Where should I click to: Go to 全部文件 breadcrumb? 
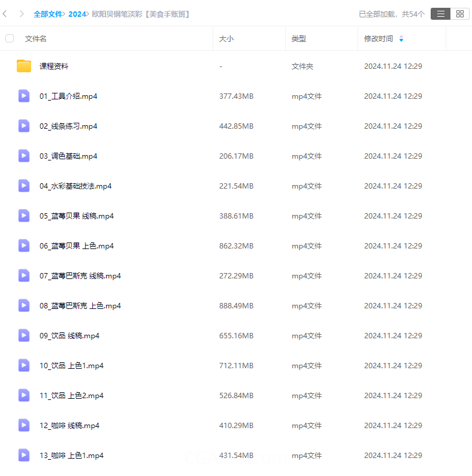coord(48,14)
